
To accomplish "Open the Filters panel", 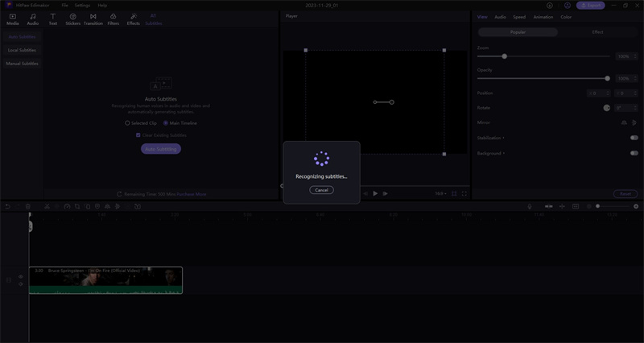I will tap(114, 19).
